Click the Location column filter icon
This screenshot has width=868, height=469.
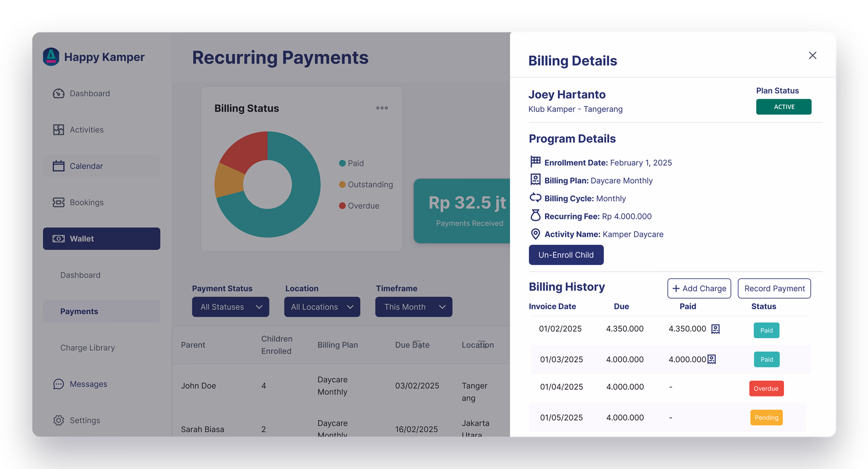coord(482,345)
